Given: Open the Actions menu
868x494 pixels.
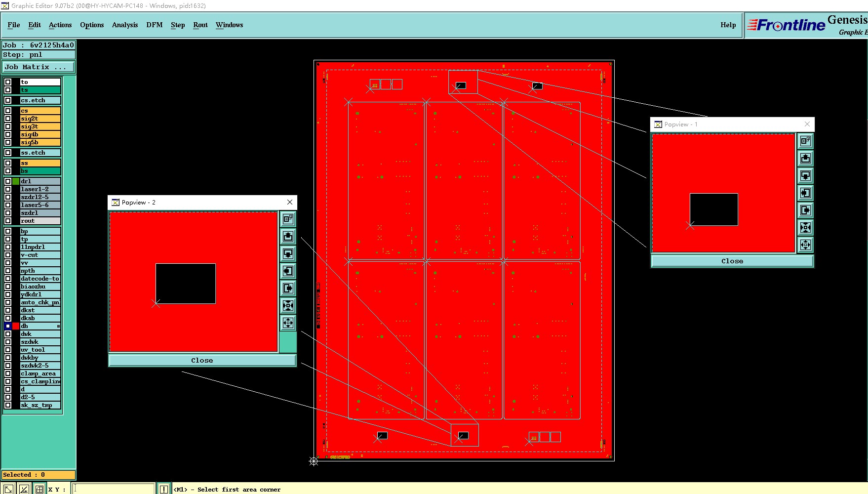Looking at the screenshot, I should tap(60, 25).
